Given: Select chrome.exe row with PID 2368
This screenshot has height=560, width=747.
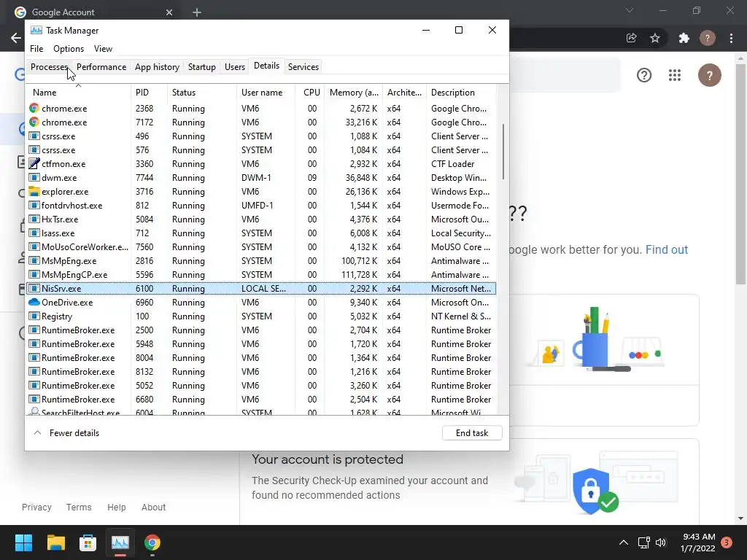Looking at the screenshot, I should click(x=261, y=109).
